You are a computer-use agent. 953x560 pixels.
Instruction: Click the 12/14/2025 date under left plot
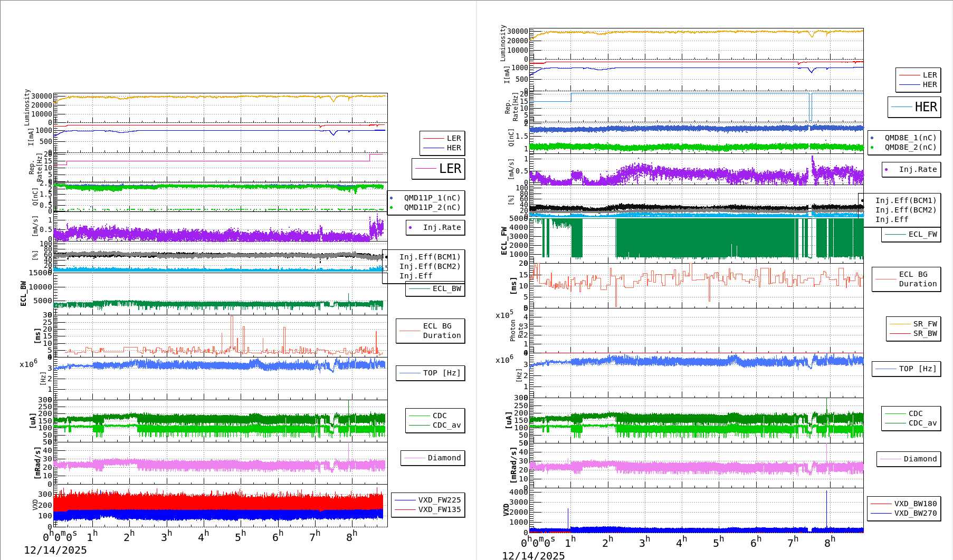tap(55, 550)
